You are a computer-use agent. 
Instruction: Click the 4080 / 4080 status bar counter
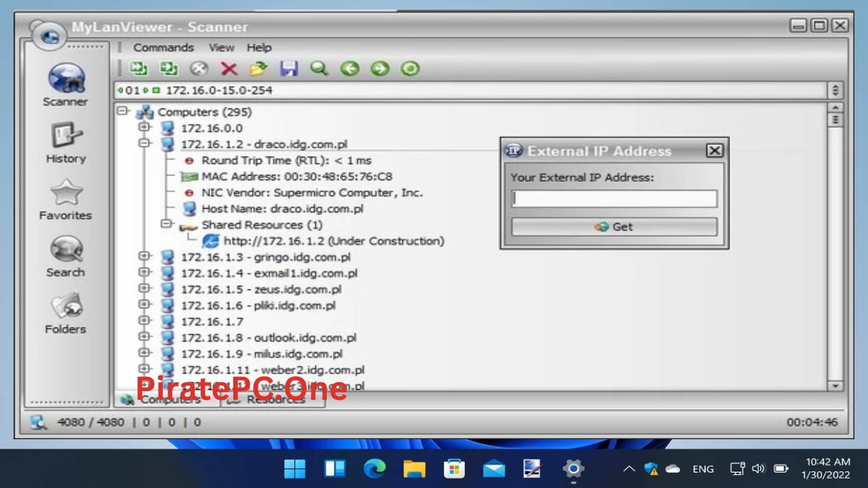pos(91,422)
